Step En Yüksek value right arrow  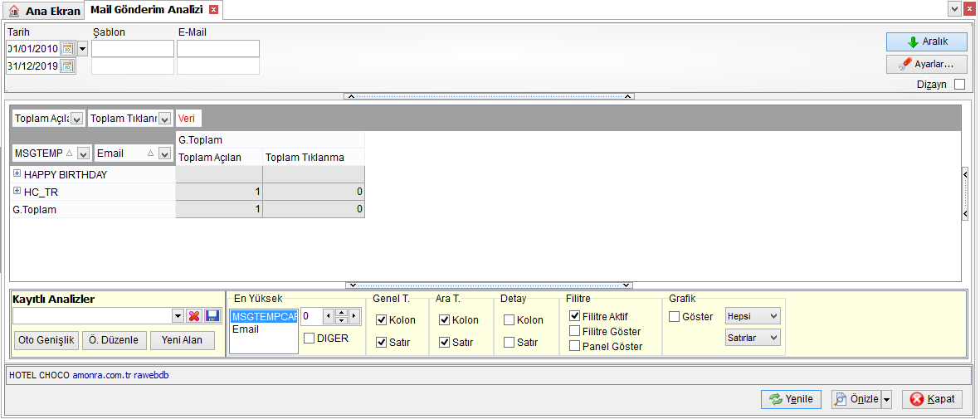(353, 316)
